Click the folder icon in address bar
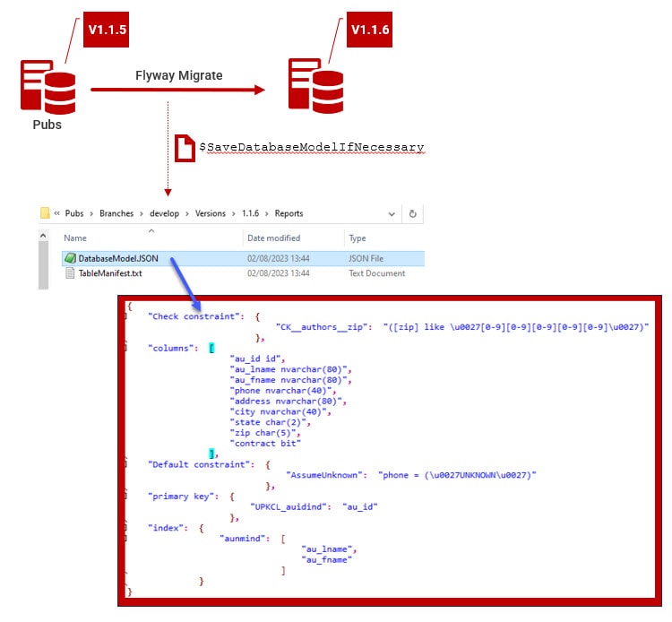The width and height of the screenshot is (672, 622). [45, 213]
